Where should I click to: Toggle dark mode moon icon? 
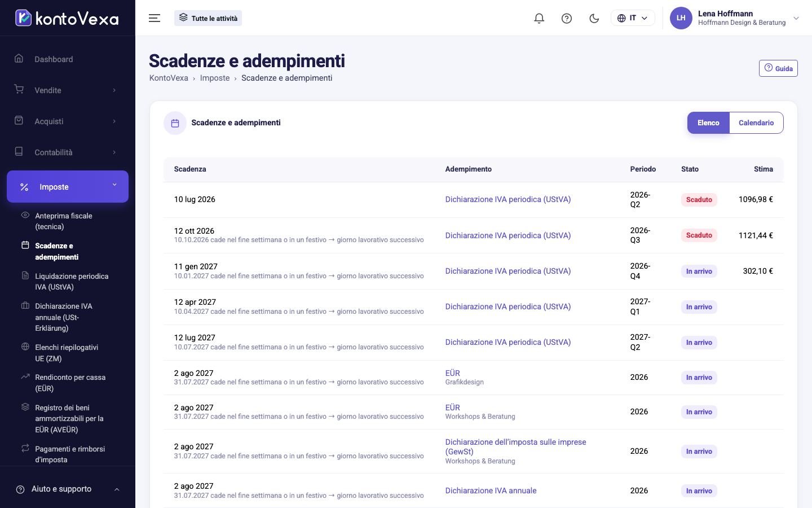point(594,18)
